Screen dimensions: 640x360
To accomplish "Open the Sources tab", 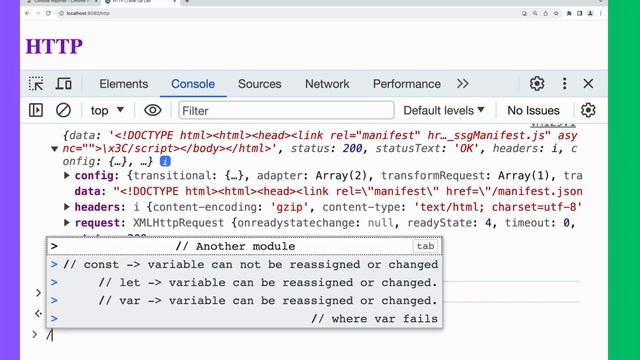I will [260, 84].
